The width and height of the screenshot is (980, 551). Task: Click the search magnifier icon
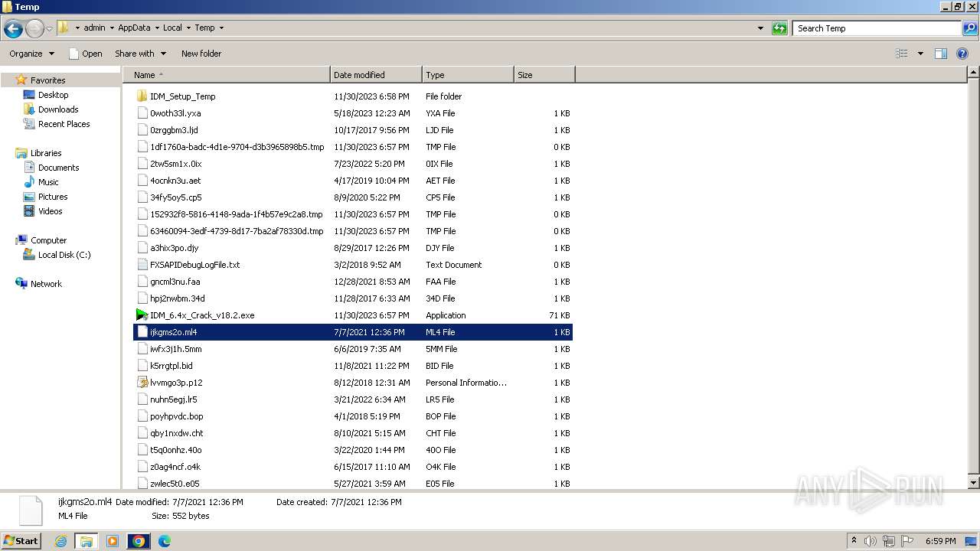click(x=970, y=28)
